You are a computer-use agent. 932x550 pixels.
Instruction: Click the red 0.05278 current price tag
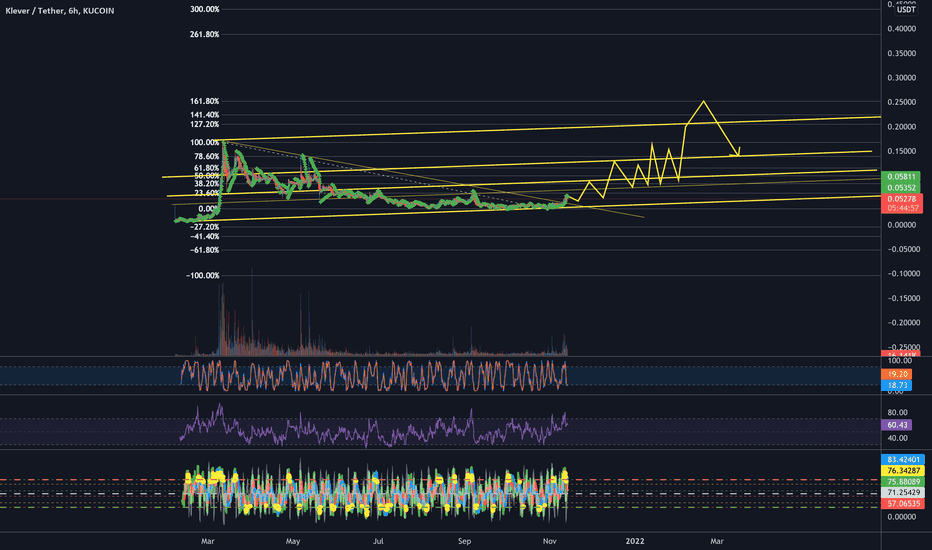pyautogui.click(x=901, y=199)
